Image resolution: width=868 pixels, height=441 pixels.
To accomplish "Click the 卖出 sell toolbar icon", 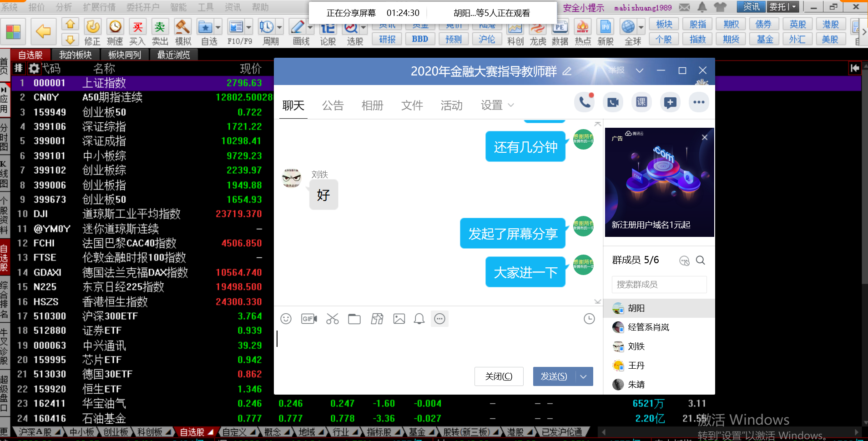I will point(160,32).
